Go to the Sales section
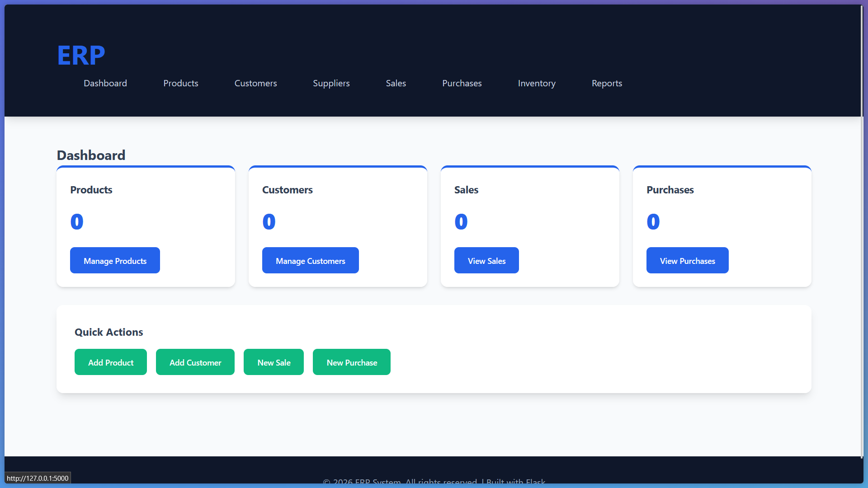868x488 pixels. (396, 83)
